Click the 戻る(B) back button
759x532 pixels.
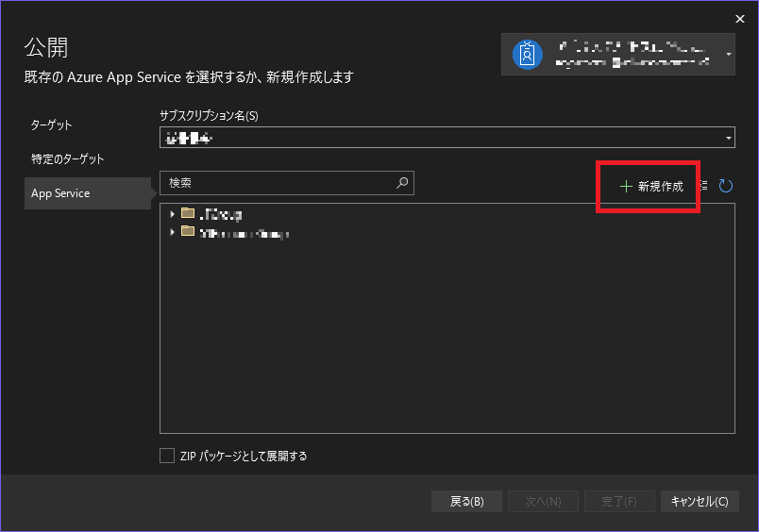click(x=466, y=502)
